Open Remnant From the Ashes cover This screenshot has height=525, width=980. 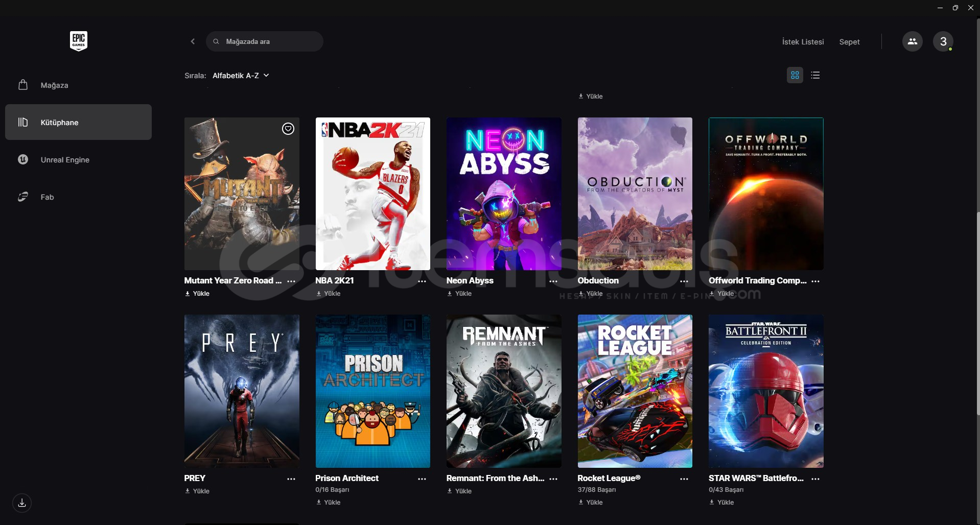(x=504, y=391)
